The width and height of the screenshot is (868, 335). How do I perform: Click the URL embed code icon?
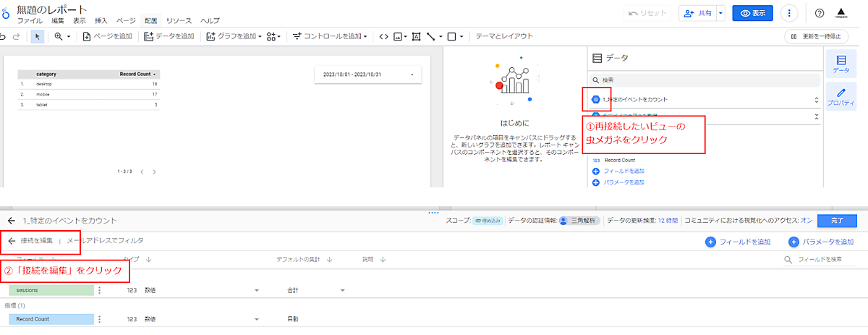[383, 36]
